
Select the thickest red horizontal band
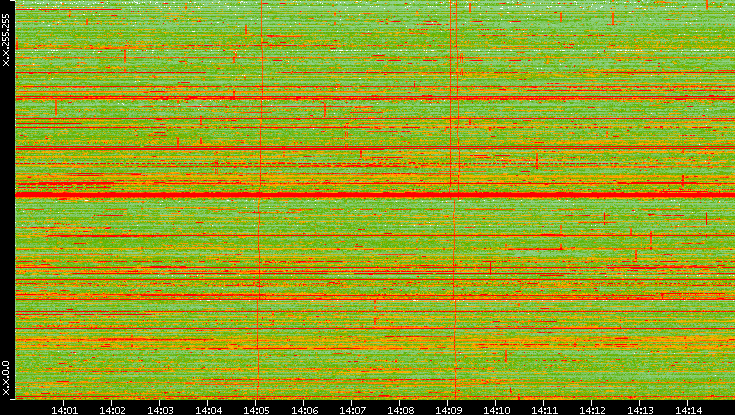coord(375,194)
